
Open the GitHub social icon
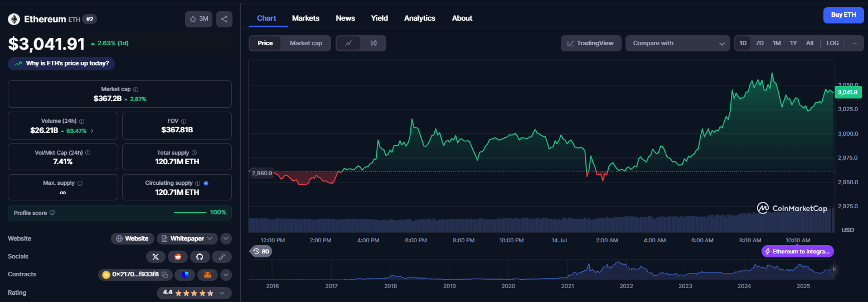200,257
